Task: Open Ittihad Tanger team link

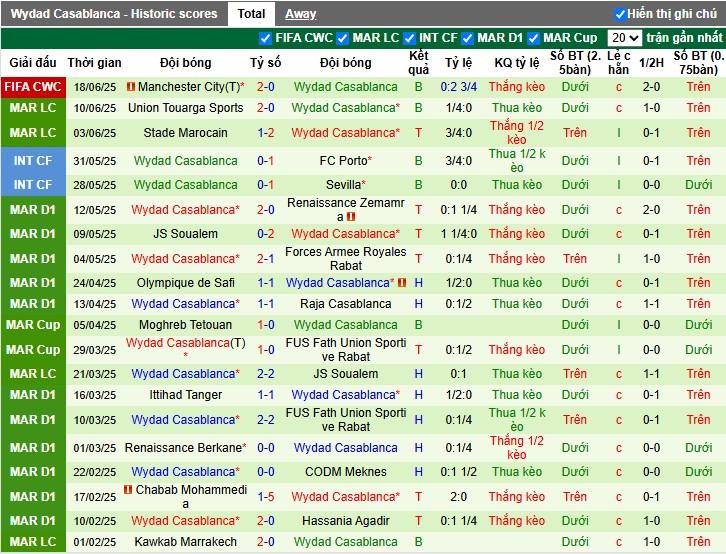Action: click(x=186, y=395)
